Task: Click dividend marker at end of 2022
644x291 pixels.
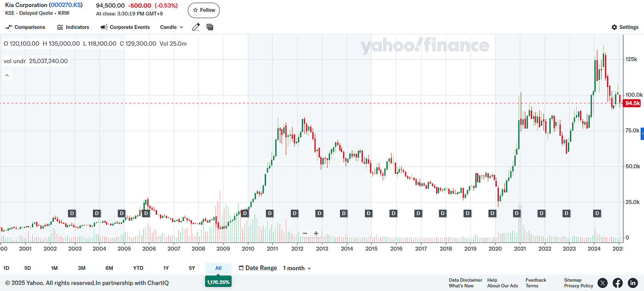Action: (x=566, y=213)
